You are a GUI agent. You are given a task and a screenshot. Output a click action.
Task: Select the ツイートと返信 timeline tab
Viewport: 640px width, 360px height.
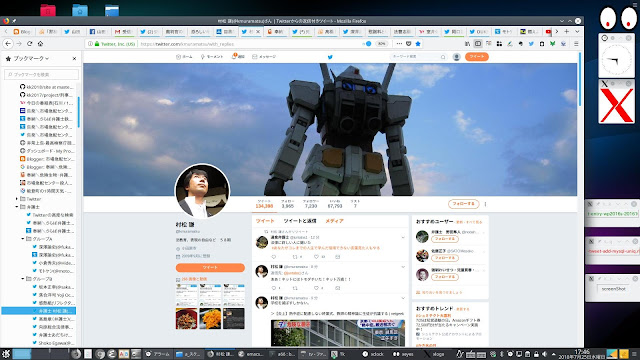300,221
